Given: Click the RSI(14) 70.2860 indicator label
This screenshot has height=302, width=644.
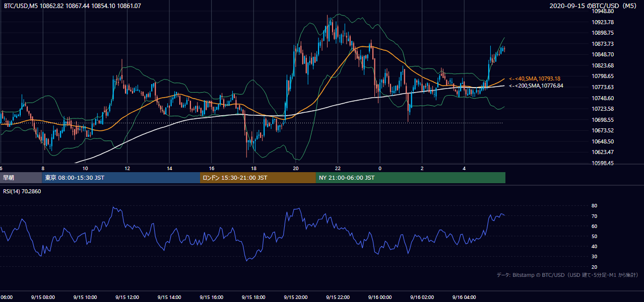Looking at the screenshot, I should pos(22,191).
